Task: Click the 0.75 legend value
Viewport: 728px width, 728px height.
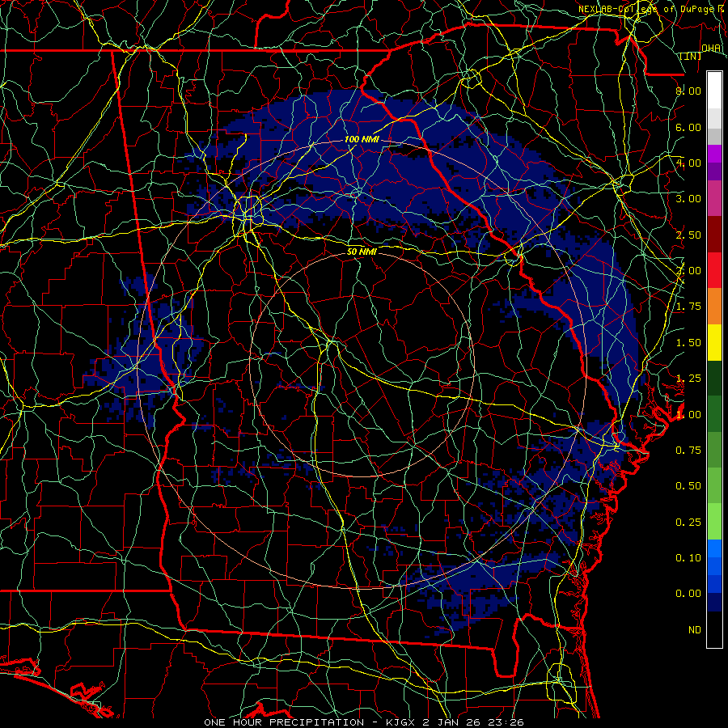Action: point(688,450)
